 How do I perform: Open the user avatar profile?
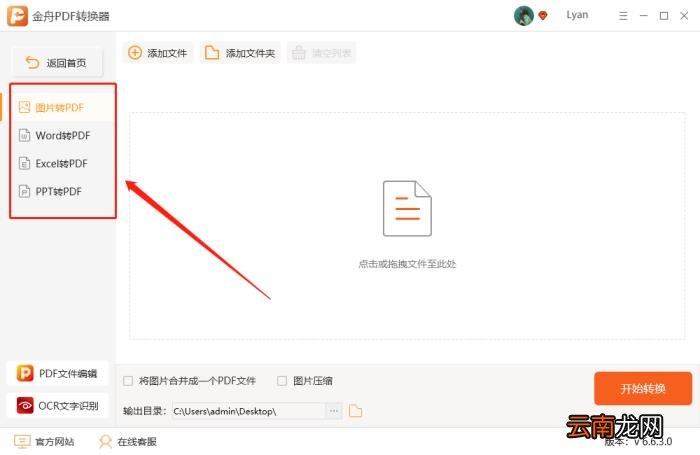point(524,16)
